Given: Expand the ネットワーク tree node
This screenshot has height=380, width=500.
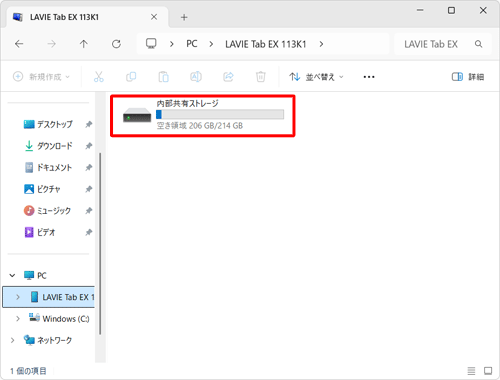Looking at the screenshot, I should pos(12,340).
